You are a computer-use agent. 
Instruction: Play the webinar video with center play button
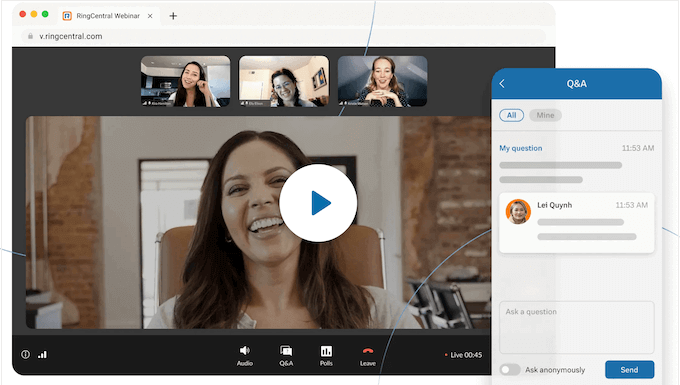(x=318, y=203)
